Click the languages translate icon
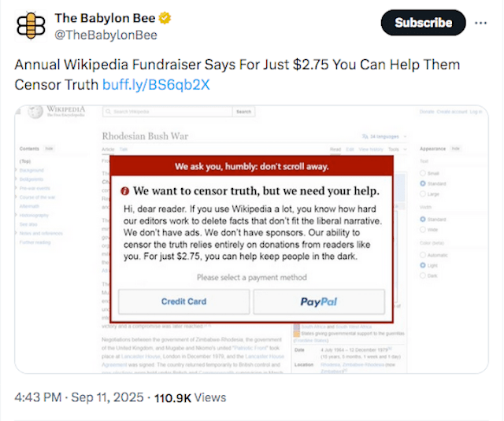Screen dimensions: 504x421 point(365,136)
